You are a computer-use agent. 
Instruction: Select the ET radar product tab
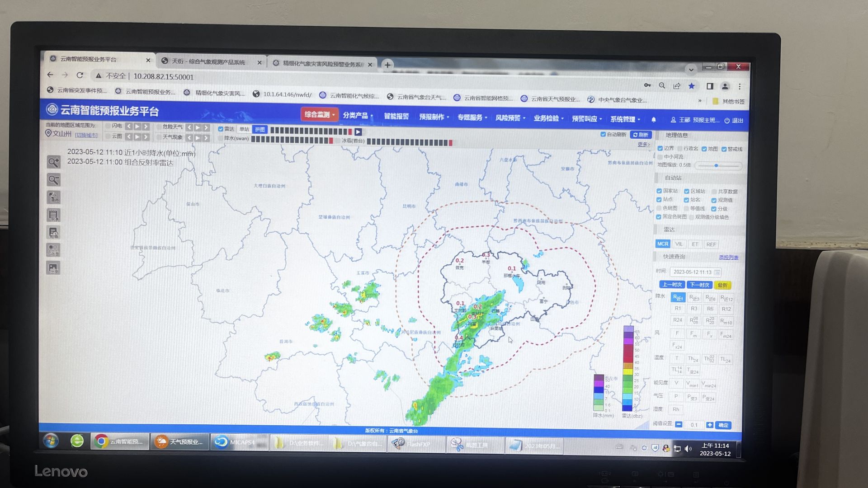[x=695, y=244]
